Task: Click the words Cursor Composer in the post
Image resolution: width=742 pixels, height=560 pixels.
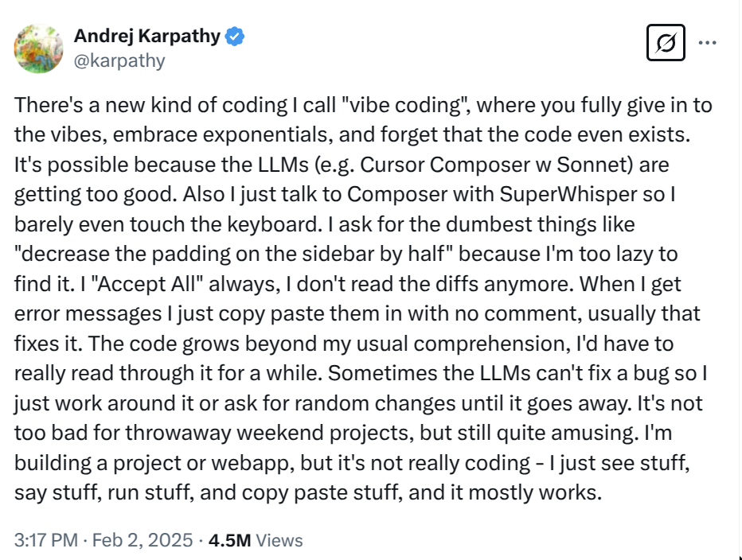Action: pyautogui.click(x=445, y=165)
